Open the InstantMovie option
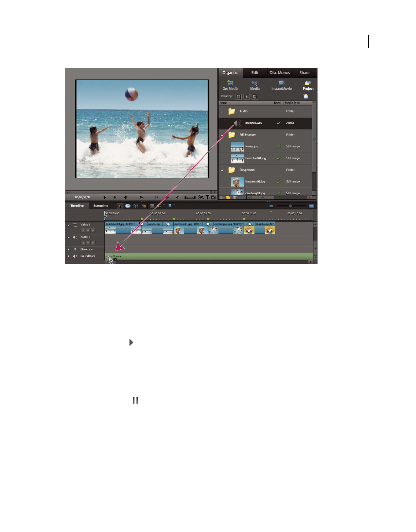 [281, 85]
